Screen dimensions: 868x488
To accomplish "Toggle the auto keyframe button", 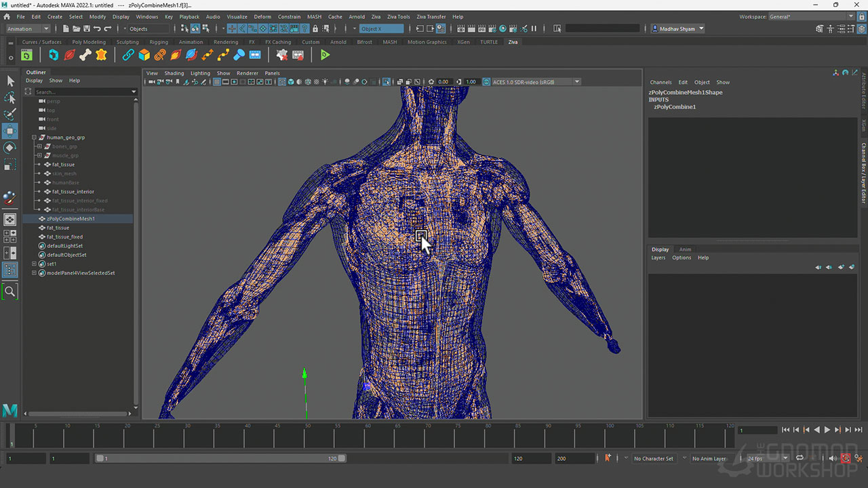I will [846, 458].
